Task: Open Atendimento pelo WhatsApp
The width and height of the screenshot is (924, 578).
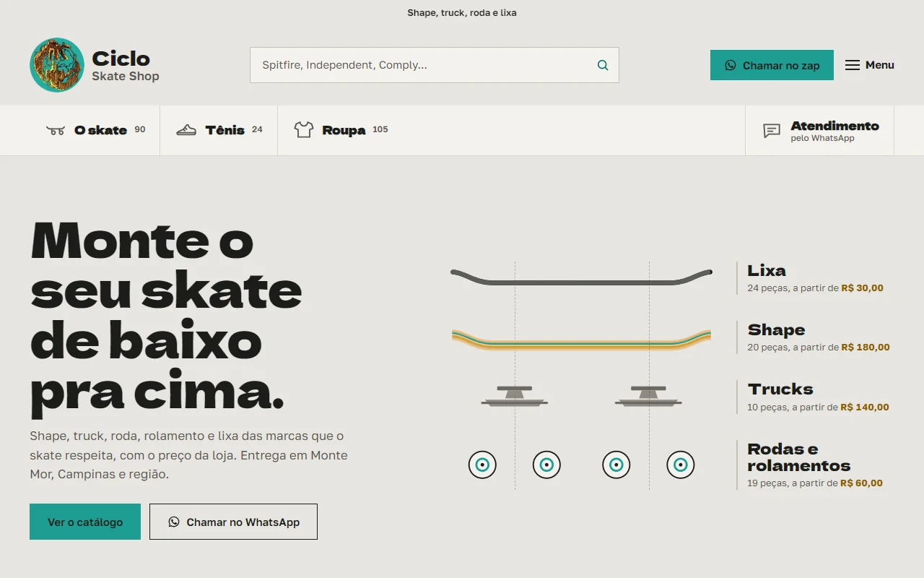Action: point(820,131)
